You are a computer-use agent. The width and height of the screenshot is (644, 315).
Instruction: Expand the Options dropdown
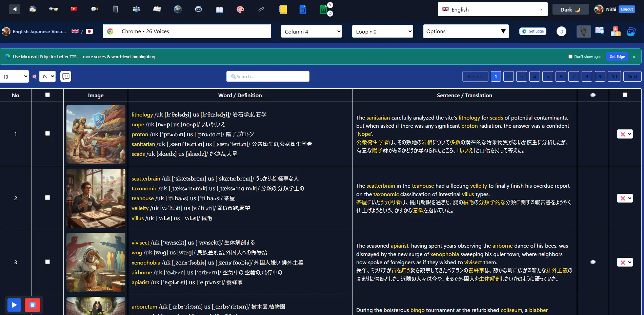pos(466,31)
